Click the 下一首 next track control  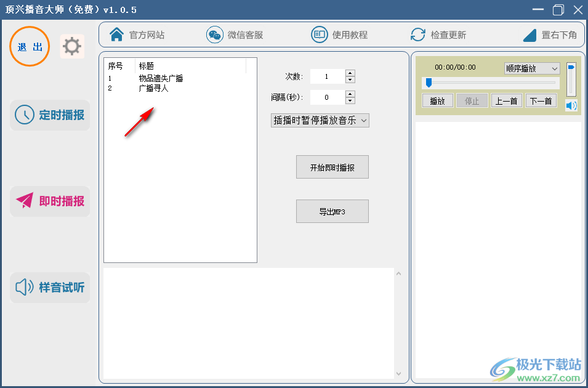[541, 100]
